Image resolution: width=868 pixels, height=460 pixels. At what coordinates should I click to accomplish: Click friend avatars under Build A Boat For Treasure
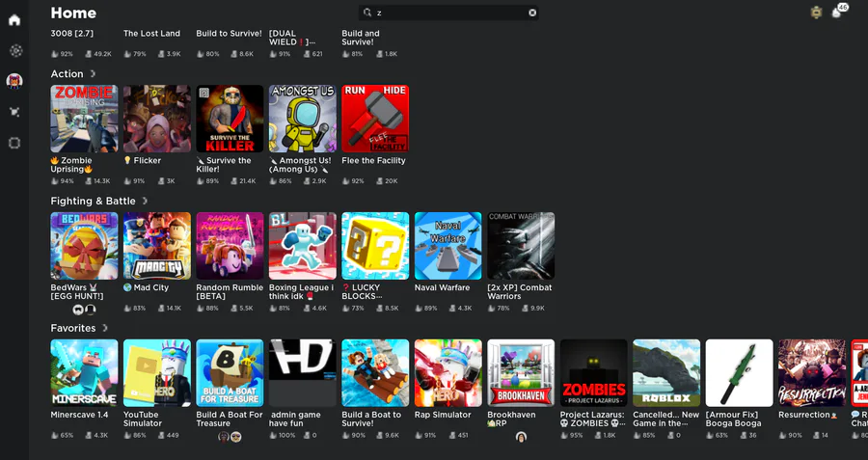click(x=230, y=437)
